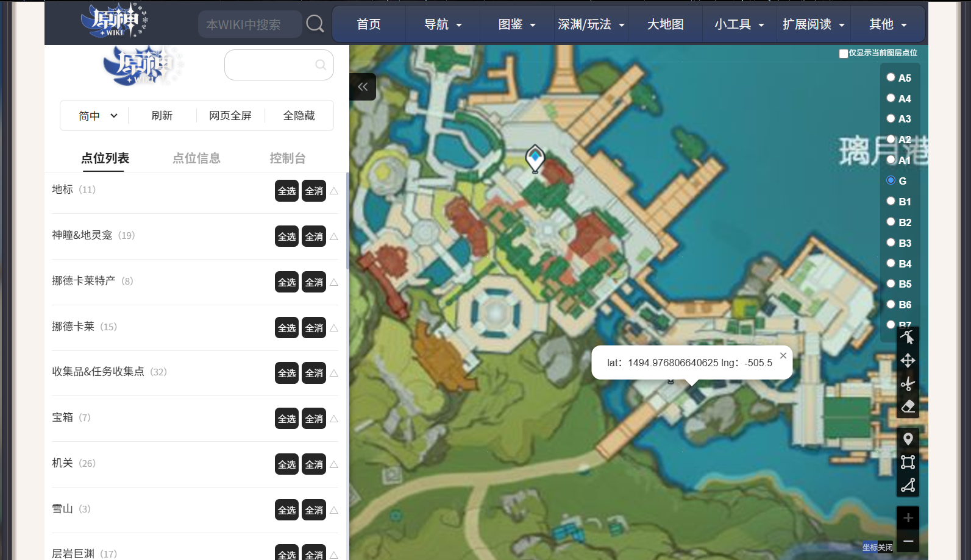
Task: Click the 网页全屏 button
Action: coord(230,115)
